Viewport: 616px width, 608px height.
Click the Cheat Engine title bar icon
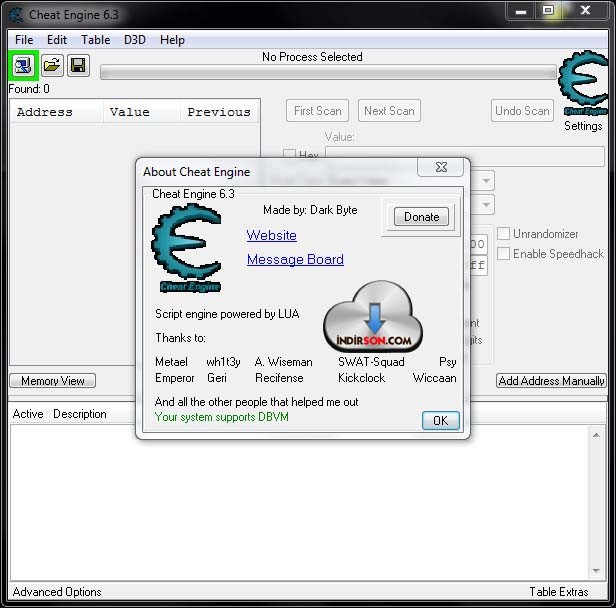point(16,15)
